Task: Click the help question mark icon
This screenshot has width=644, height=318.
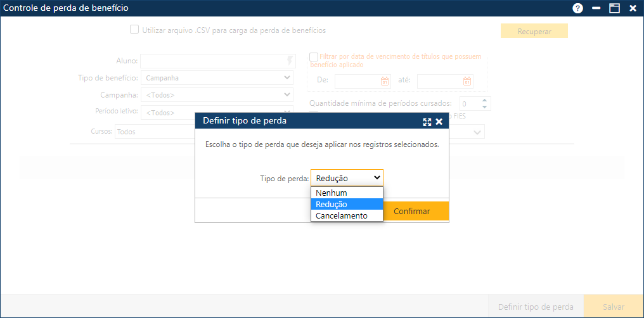Action: tap(577, 8)
